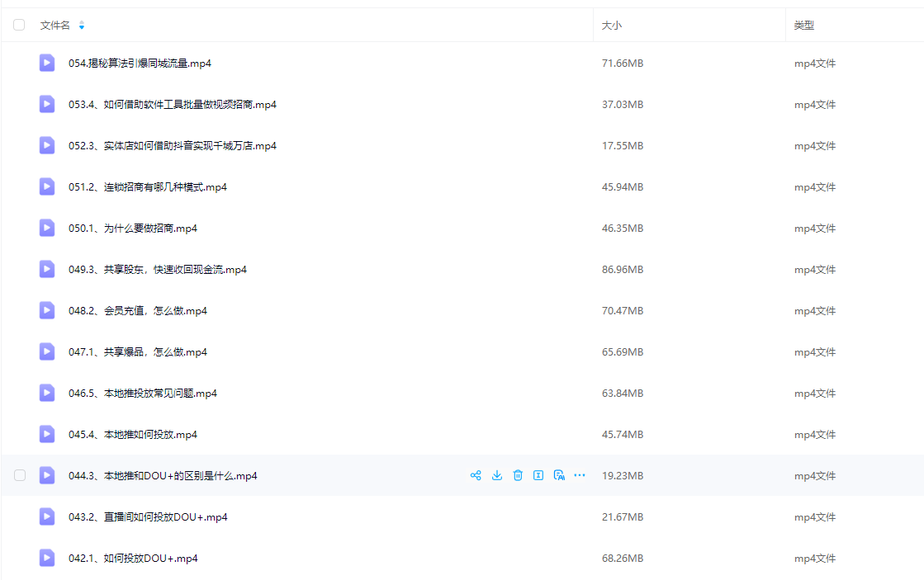
Task: Click the rename icon on the 044.3 row
Action: click(538, 475)
